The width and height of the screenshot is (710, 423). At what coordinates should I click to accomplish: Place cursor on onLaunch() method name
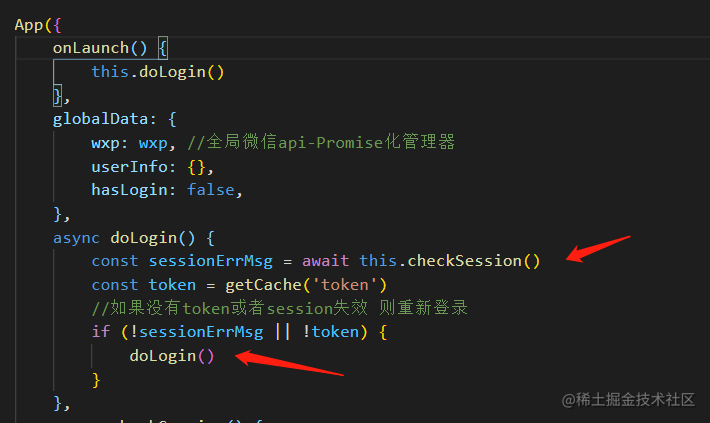pyautogui.click(x=100, y=48)
